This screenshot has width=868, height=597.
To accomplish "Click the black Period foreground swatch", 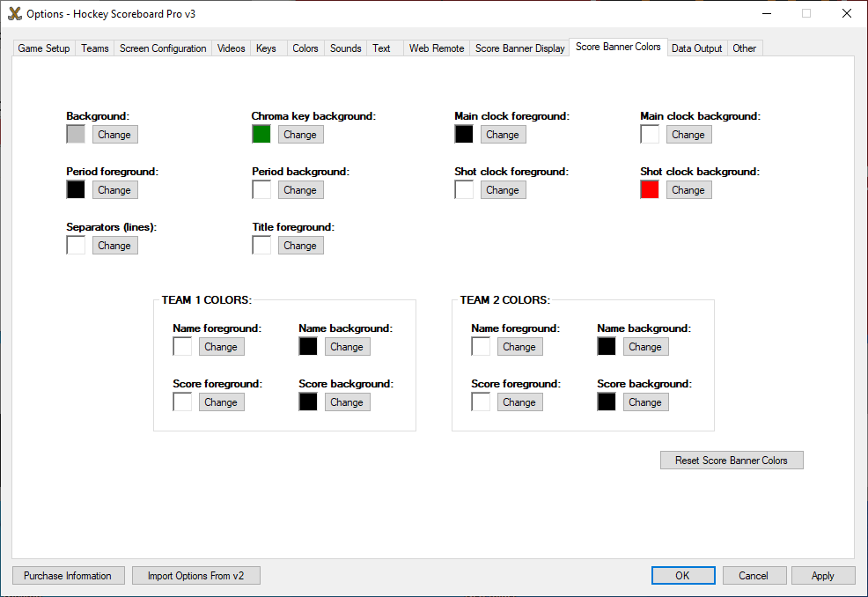I will (x=76, y=190).
